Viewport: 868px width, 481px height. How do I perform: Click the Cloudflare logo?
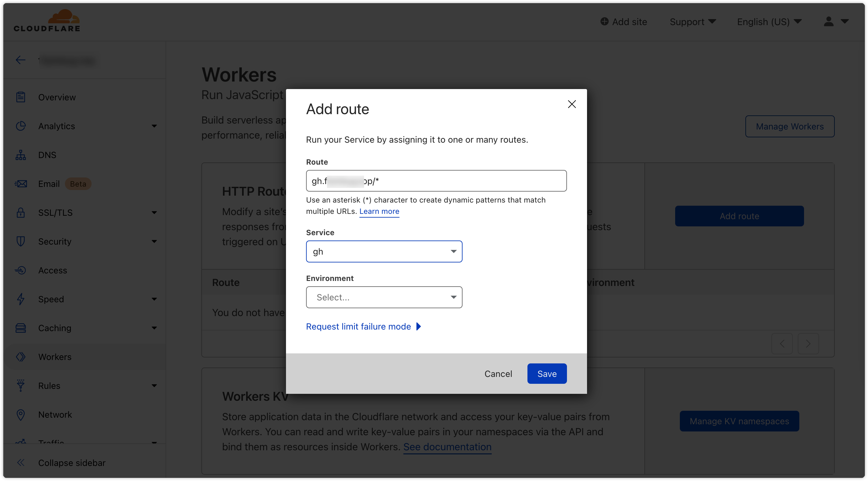[47, 21]
